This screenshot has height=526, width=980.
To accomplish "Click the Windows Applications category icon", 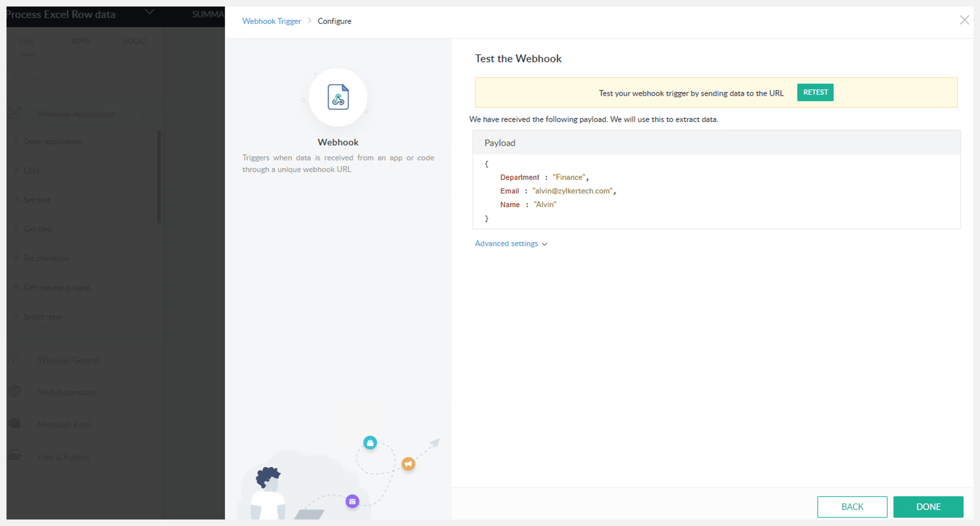I will [x=15, y=113].
